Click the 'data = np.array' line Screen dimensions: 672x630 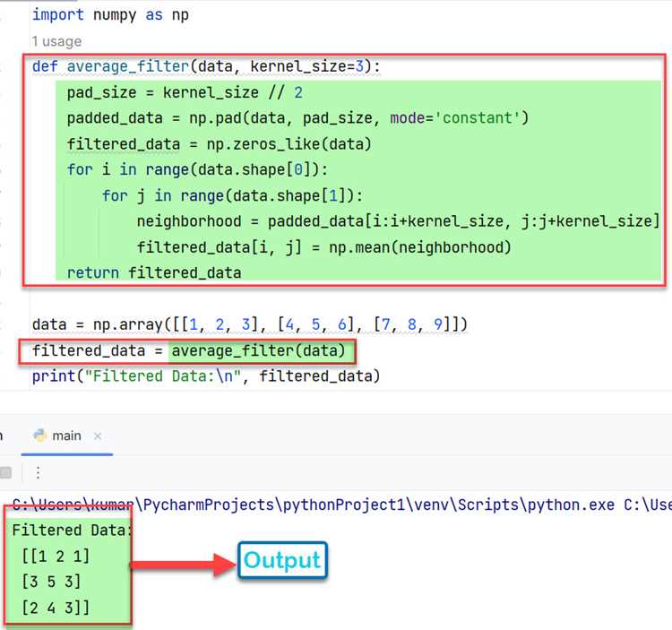point(250,324)
